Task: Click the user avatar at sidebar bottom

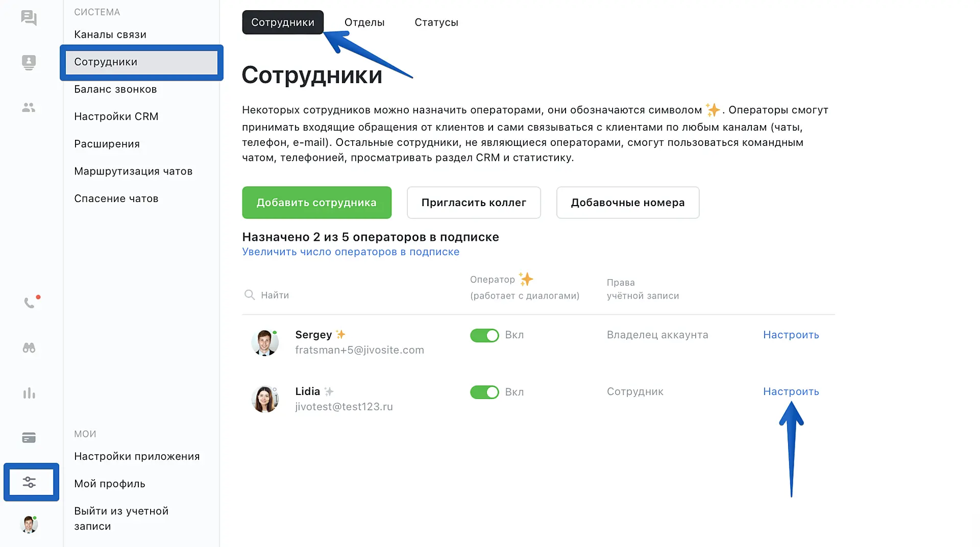Action: point(29,525)
